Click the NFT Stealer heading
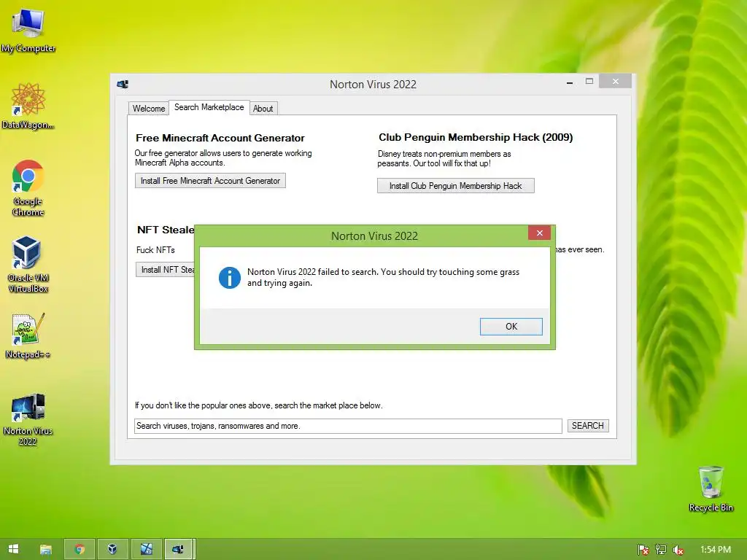Screen dimensions: 747x560 tap(166, 230)
